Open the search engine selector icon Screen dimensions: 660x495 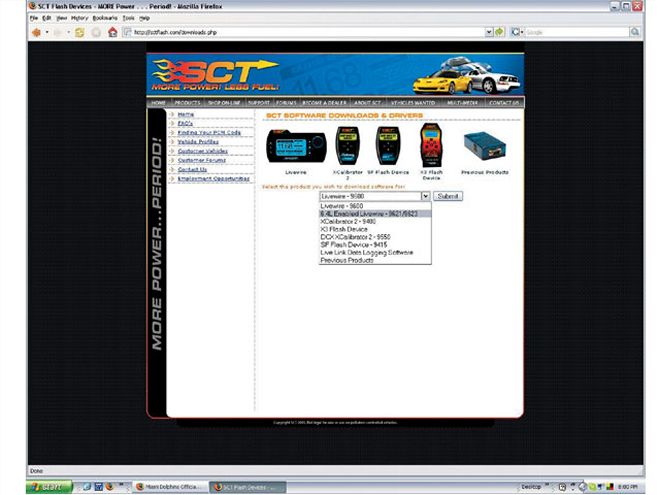click(x=516, y=32)
